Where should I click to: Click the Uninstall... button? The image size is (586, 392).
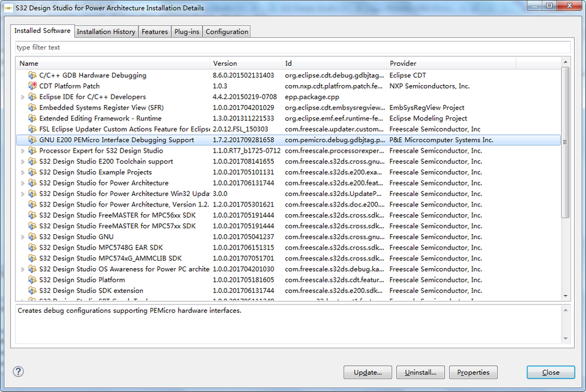(x=420, y=372)
